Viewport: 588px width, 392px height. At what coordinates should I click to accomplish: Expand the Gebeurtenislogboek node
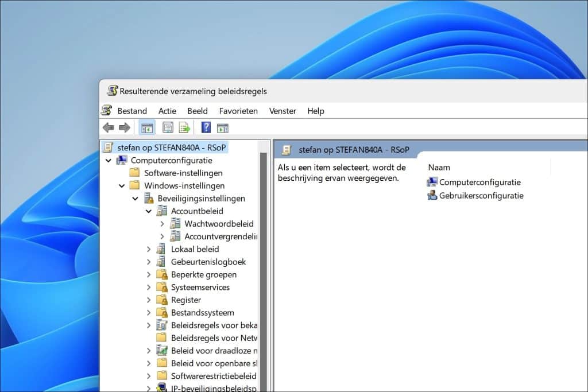coord(149,262)
